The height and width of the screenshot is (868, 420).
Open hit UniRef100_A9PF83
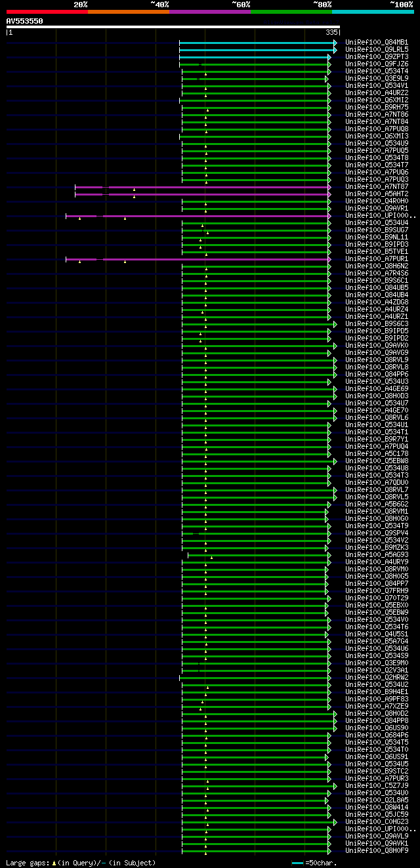click(x=377, y=699)
